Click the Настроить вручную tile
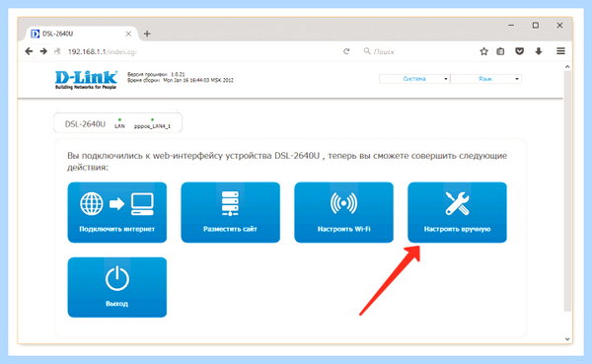Image resolution: width=592 pixels, height=364 pixels. click(x=457, y=212)
